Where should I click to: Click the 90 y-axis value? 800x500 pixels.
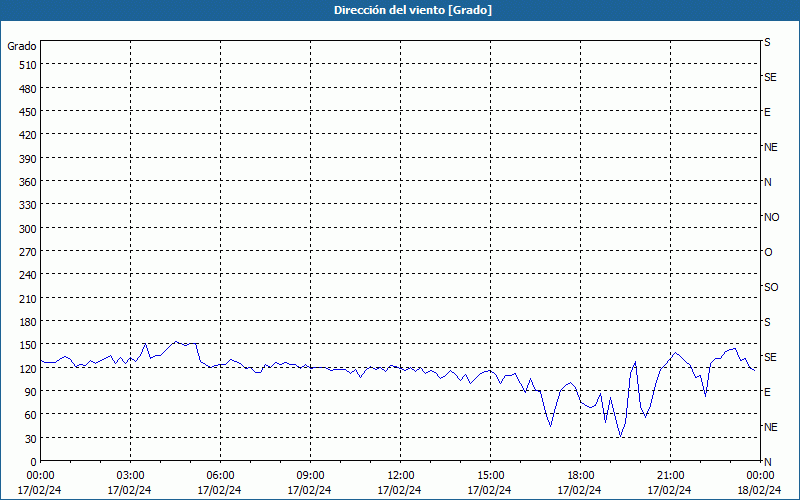[31, 392]
